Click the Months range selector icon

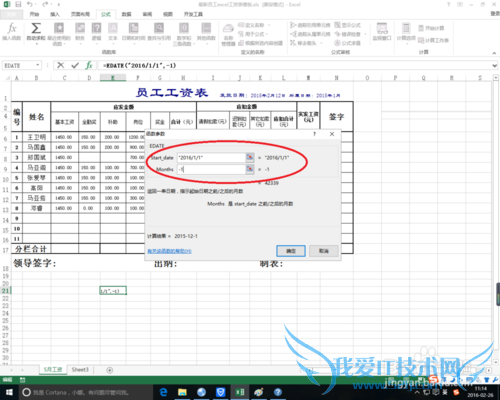click(x=250, y=169)
